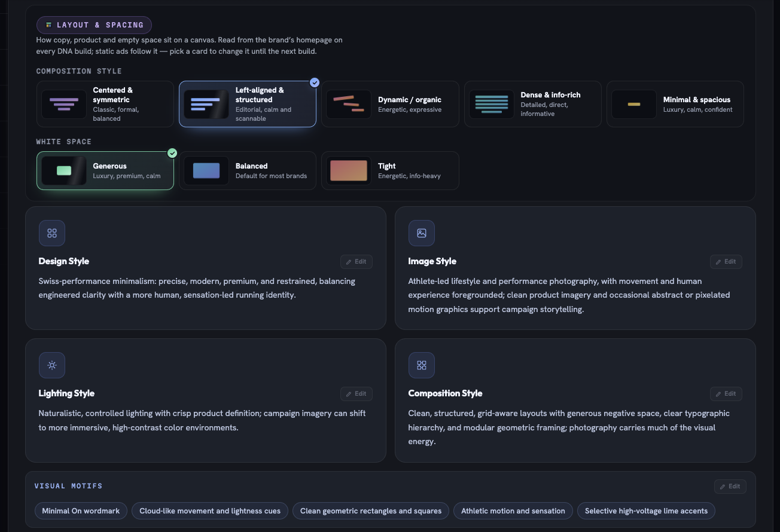Click the Design Style grid icon

pos(52,233)
